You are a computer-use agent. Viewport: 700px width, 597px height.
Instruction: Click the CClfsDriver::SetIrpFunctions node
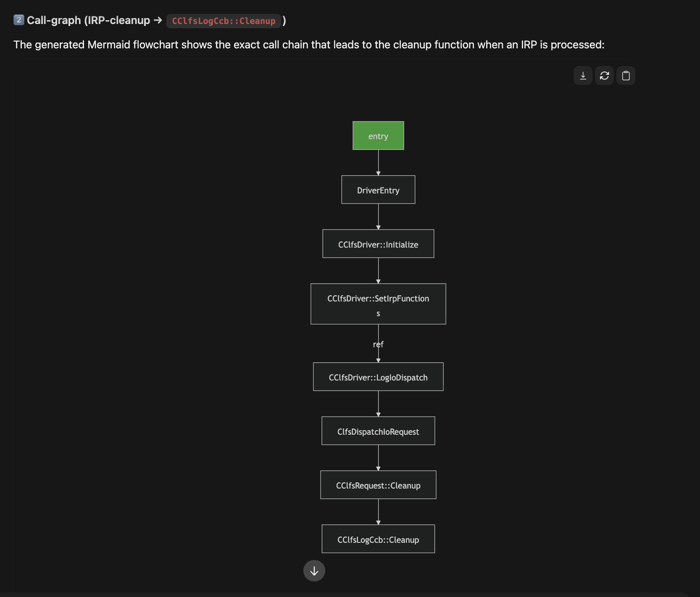(x=378, y=304)
